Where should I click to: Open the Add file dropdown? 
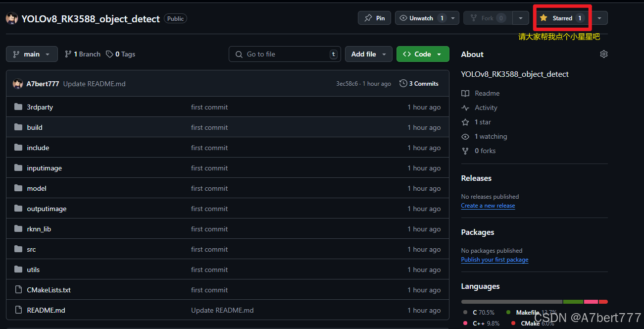[369, 54]
